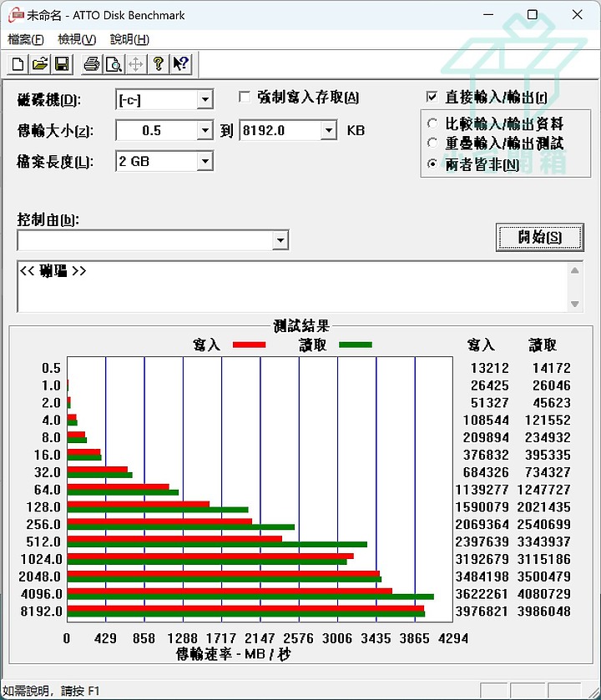Click the write value 3976821

point(482,612)
